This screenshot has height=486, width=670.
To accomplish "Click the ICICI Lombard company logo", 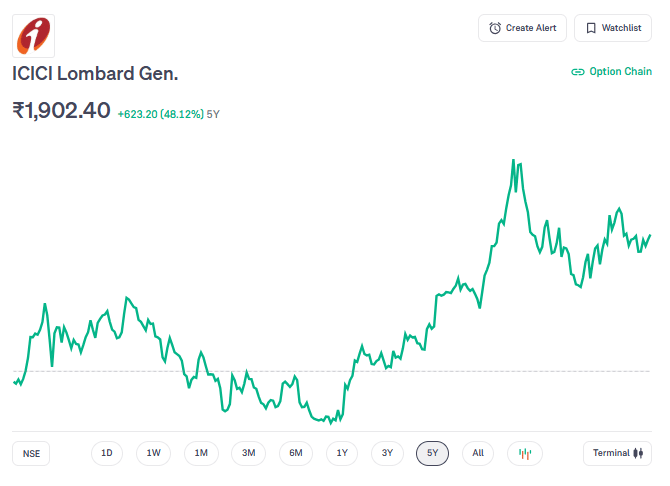I will (x=33, y=34).
